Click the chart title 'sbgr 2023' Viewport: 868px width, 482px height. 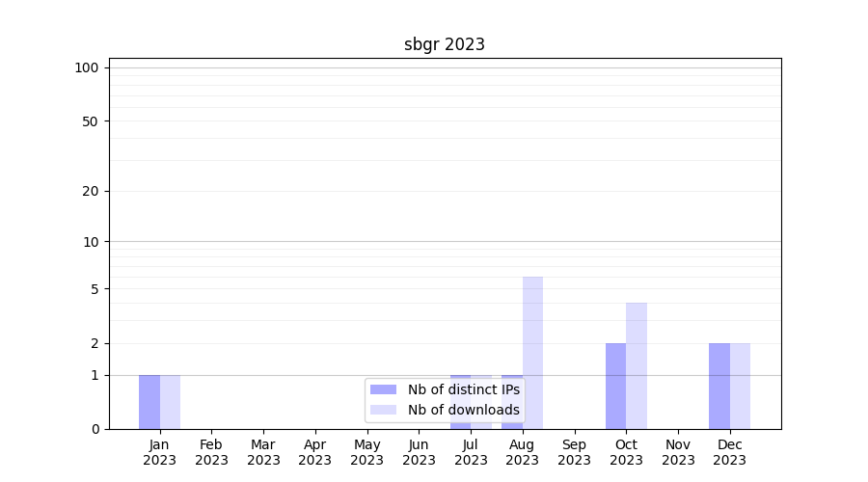pyautogui.click(x=444, y=44)
